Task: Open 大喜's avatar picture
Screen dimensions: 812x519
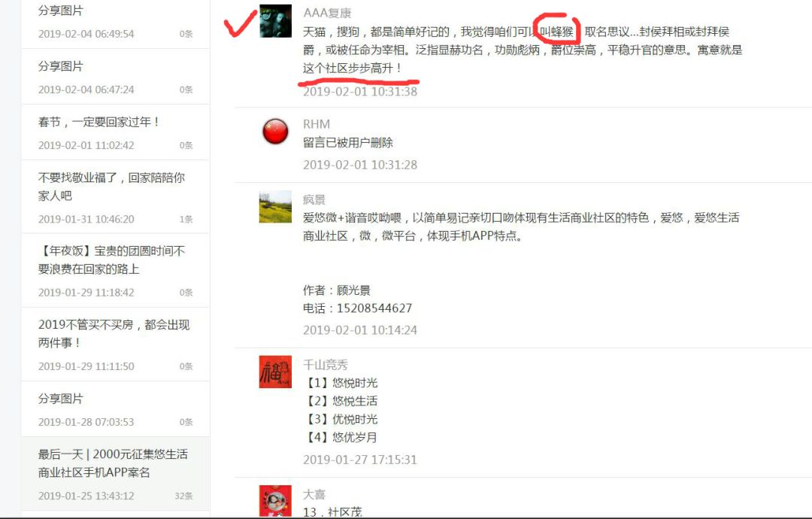Action: (x=275, y=500)
